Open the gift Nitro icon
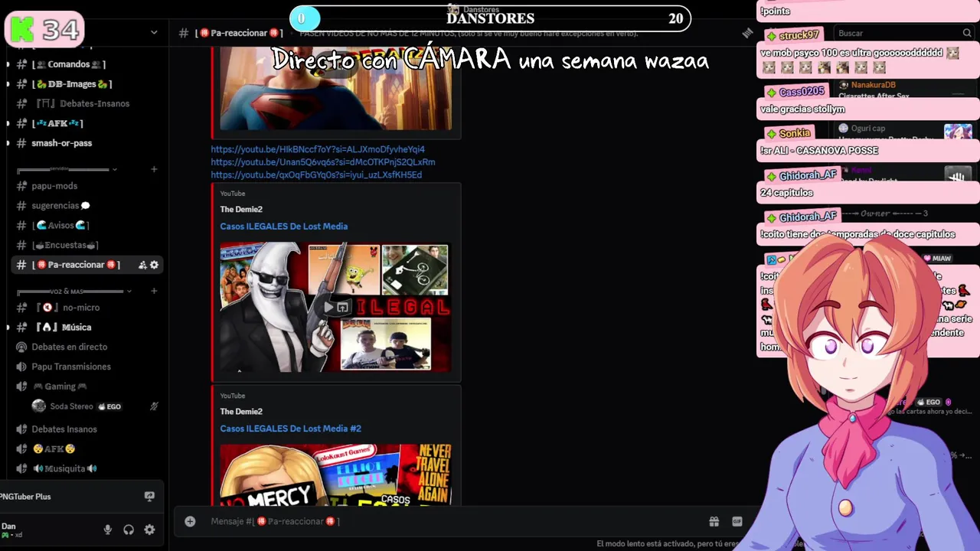This screenshot has width=980, height=551. [x=714, y=521]
